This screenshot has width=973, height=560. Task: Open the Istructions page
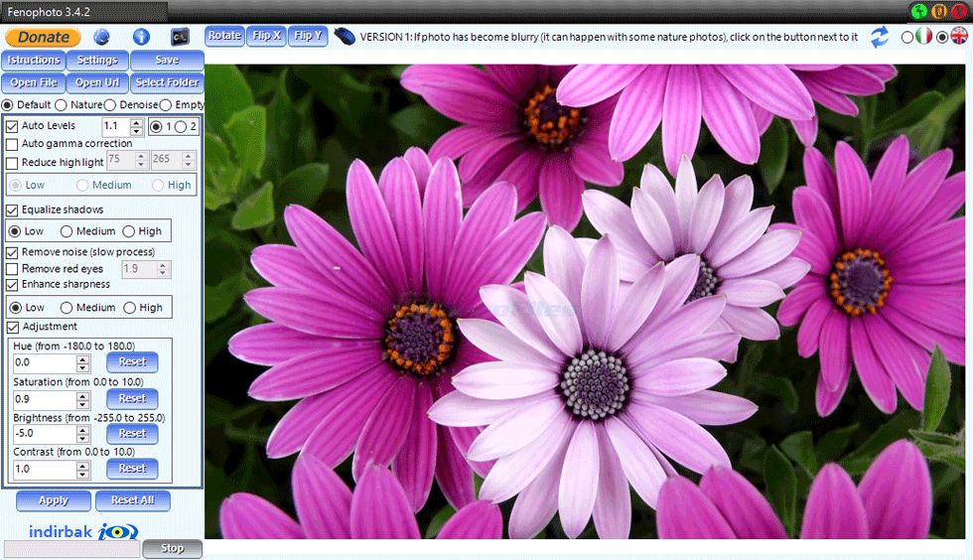click(x=34, y=61)
